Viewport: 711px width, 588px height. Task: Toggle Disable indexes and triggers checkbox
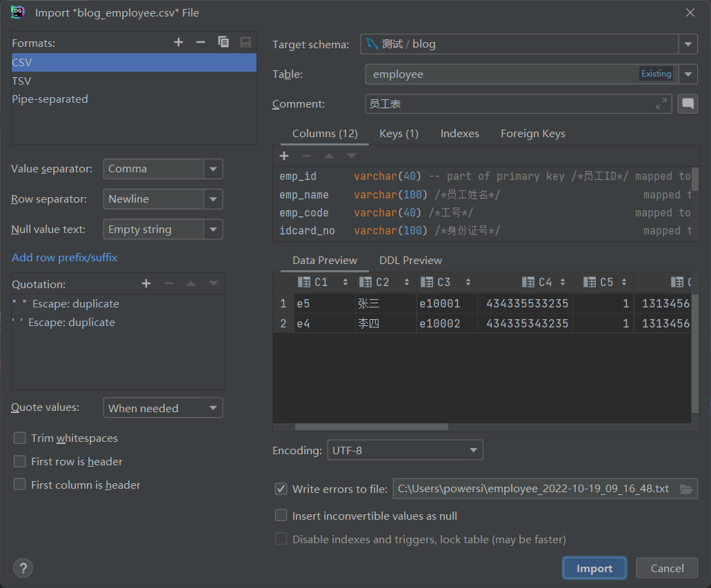(281, 539)
